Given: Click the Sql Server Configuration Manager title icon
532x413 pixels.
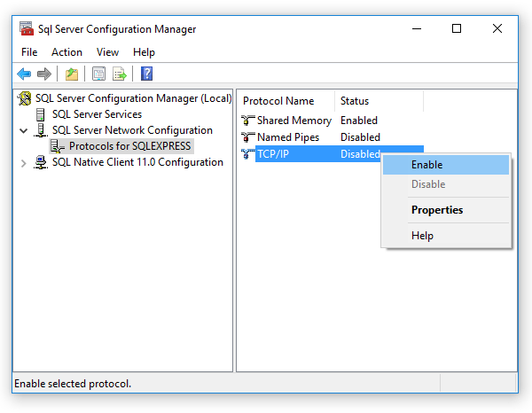Looking at the screenshot, I should coord(27,28).
